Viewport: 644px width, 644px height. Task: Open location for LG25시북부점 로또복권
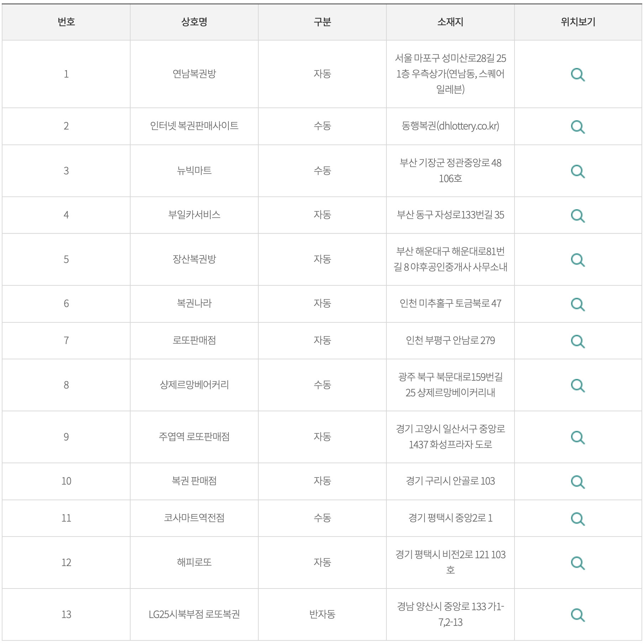578,615
